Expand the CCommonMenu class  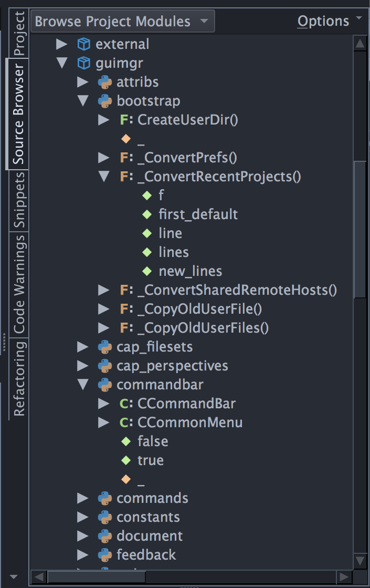pyautogui.click(x=104, y=422)
